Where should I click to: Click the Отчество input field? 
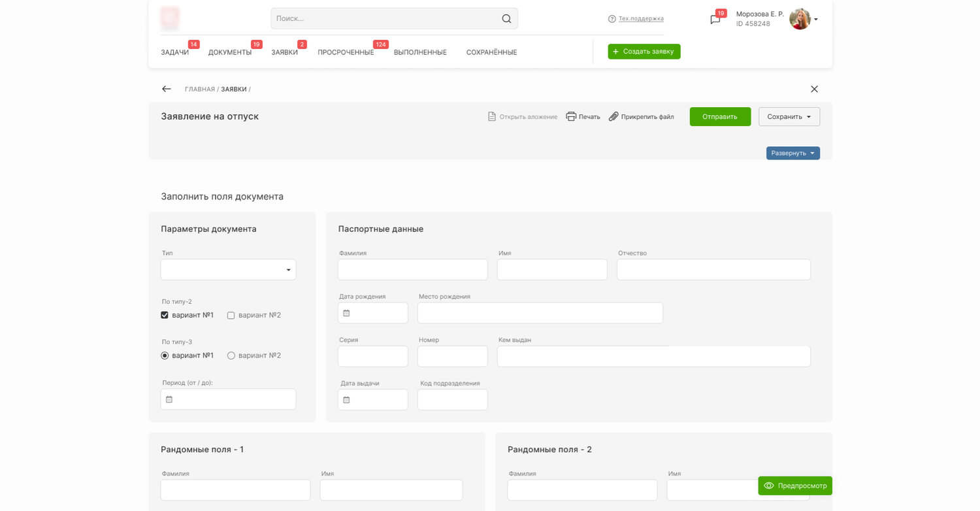click(x=713, y=270)
